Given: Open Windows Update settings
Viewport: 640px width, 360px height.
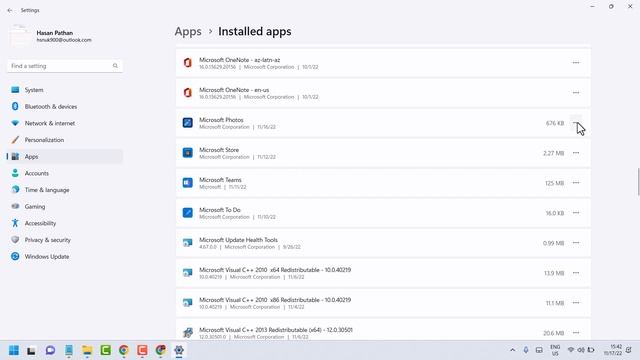Looking at the screenshot, I should [x=64, y=257].
